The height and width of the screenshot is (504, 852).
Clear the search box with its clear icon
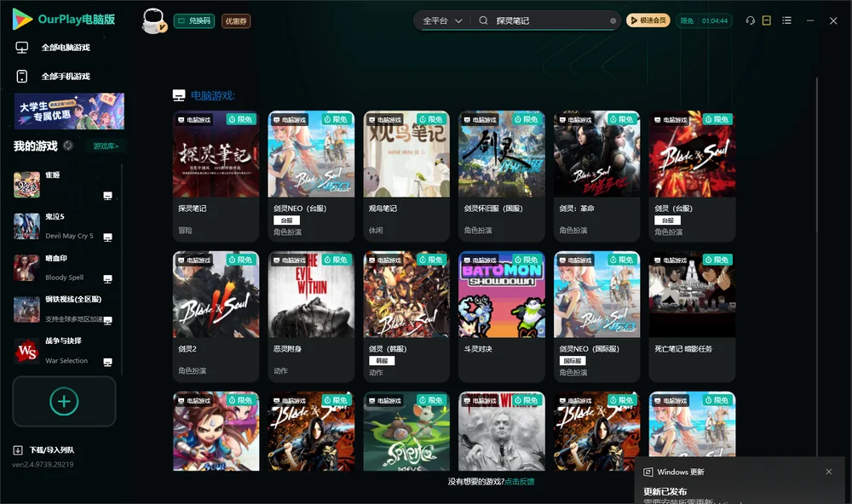(x=613, y=21)
